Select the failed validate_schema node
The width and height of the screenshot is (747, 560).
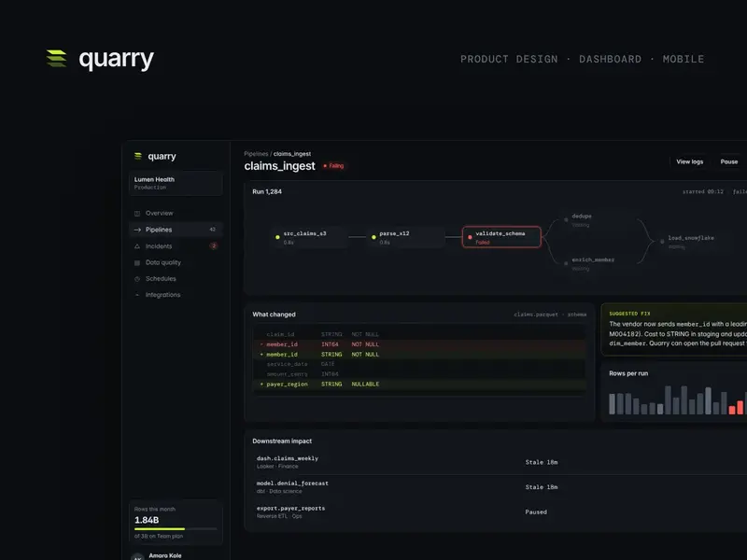coord(501,237)
